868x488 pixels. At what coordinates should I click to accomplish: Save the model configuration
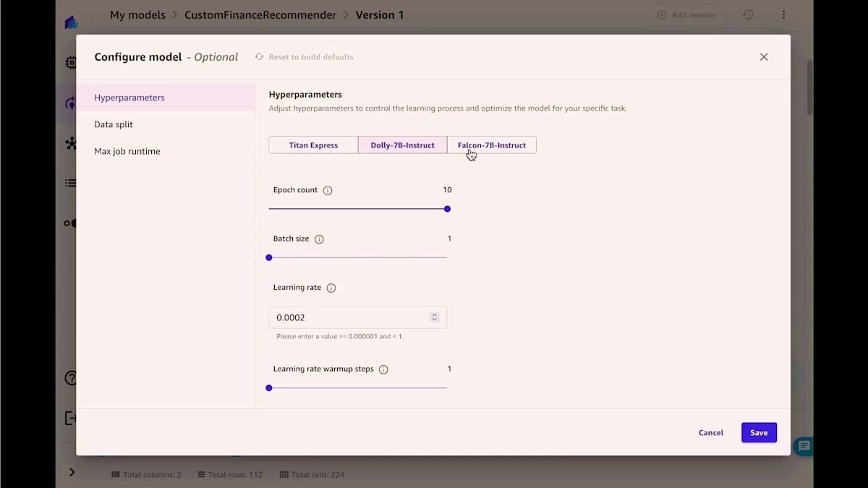[x=759, y=433]
